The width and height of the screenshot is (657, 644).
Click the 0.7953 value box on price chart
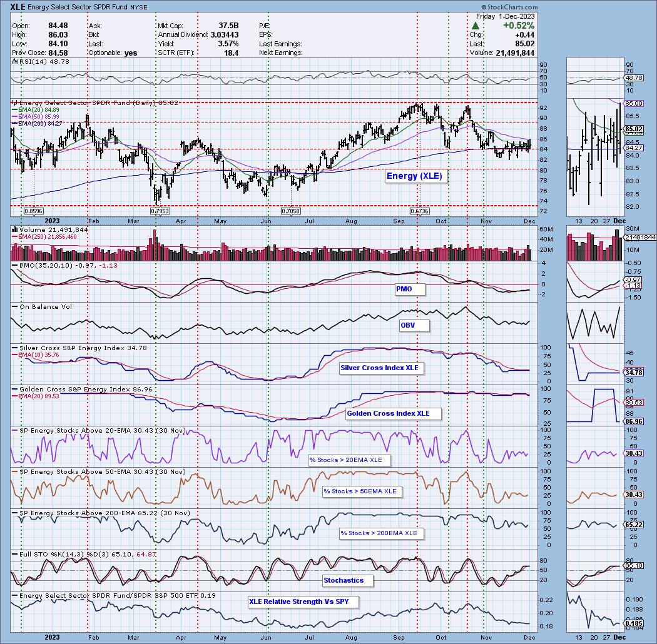160,211
